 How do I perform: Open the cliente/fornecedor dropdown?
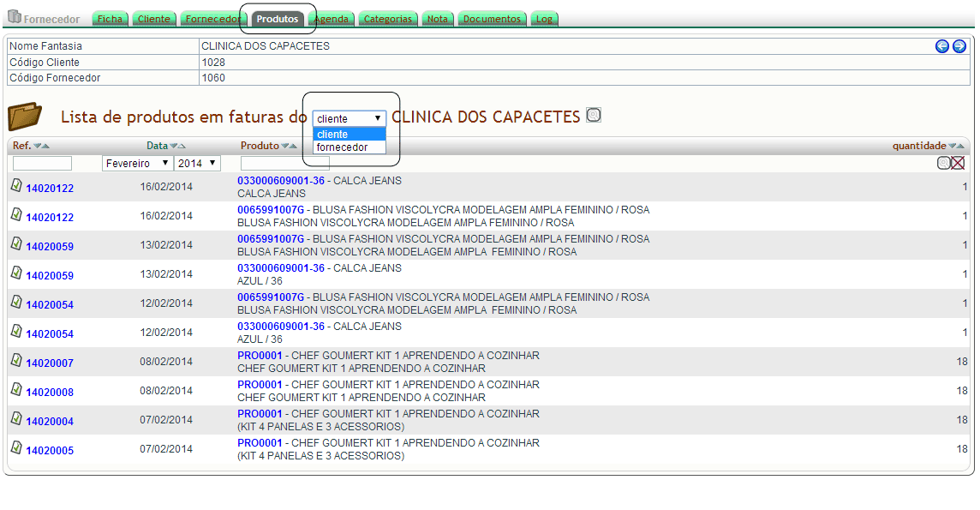pos(349,119)
